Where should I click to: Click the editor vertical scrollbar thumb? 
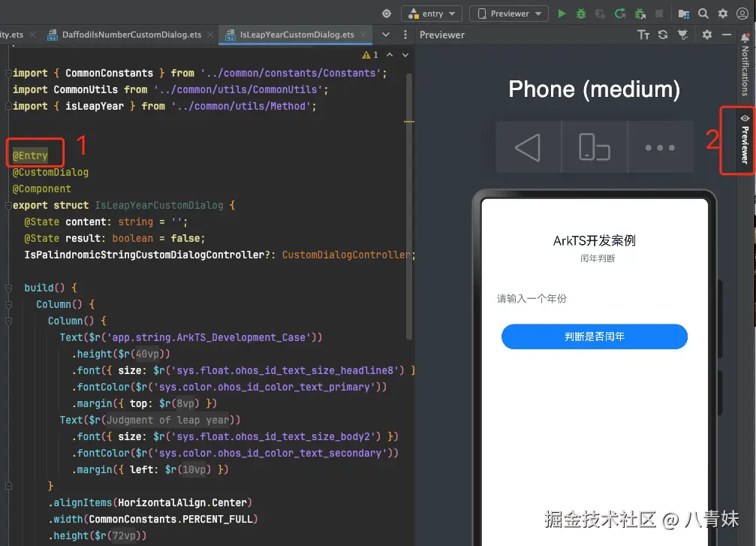coord(409,207)
